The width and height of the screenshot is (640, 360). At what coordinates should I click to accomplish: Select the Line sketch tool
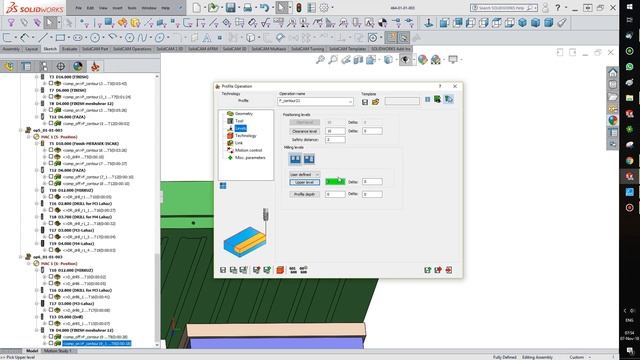point(42,38)
